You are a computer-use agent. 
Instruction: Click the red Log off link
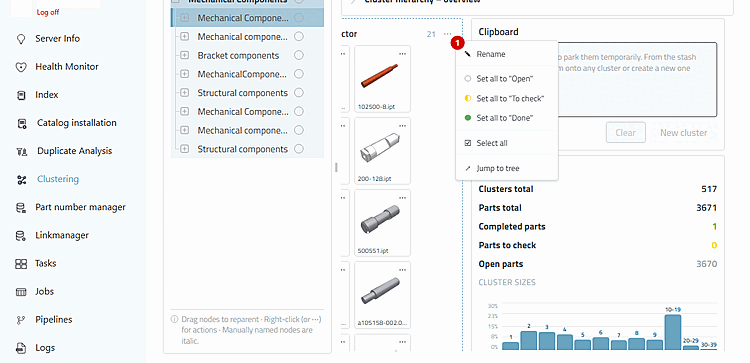[x=48, y=12]
